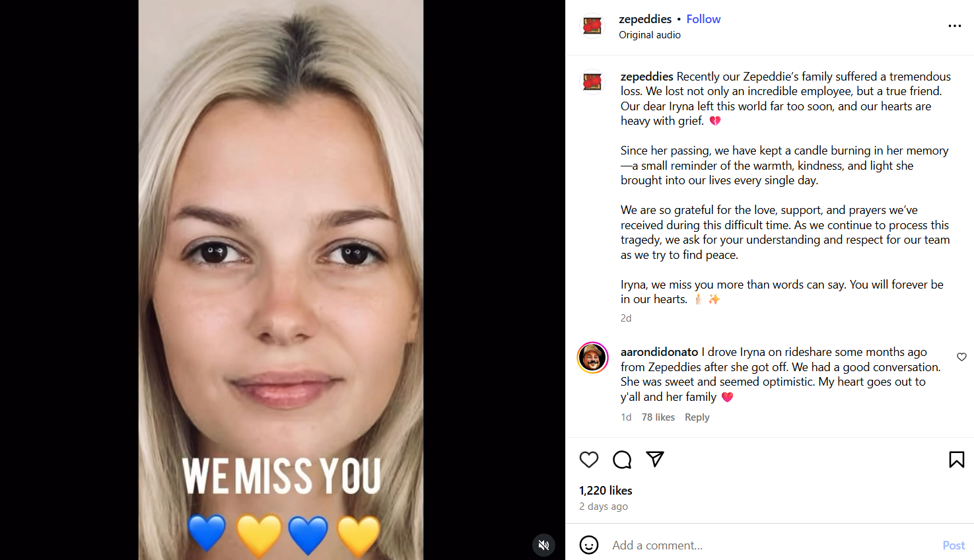Open the comment bubble icon
Viewport: 974px width, 560px height.
(x=622, y=460)
